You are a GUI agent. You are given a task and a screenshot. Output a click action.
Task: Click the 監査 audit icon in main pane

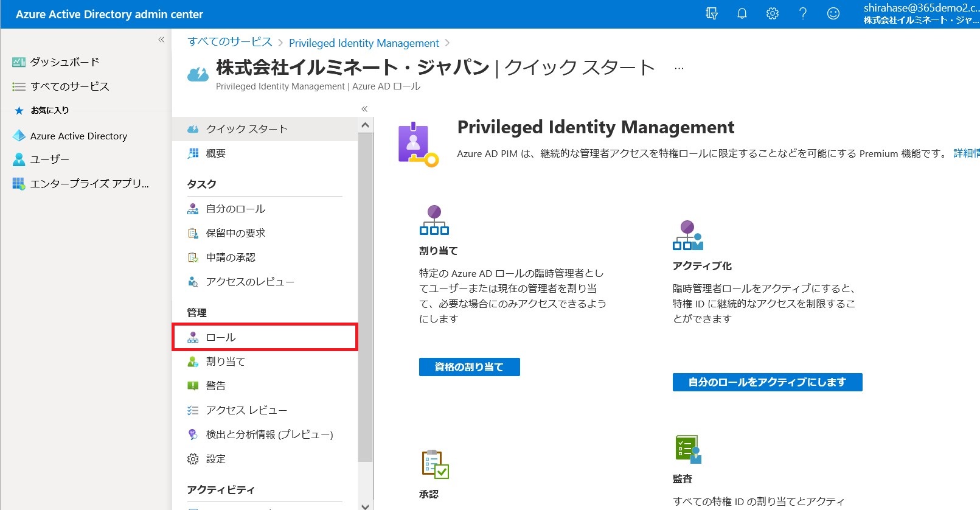point(689,449)
